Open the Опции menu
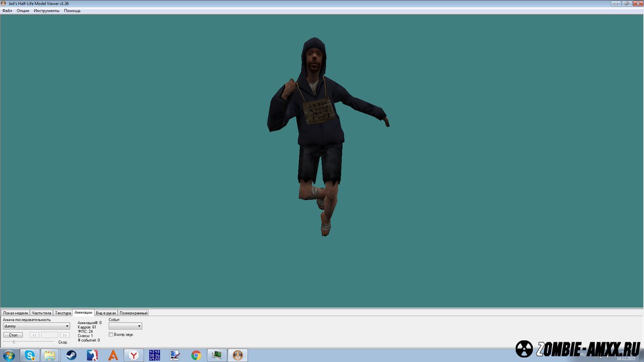Viewport: 644px width, 362px height. (23, 11)
